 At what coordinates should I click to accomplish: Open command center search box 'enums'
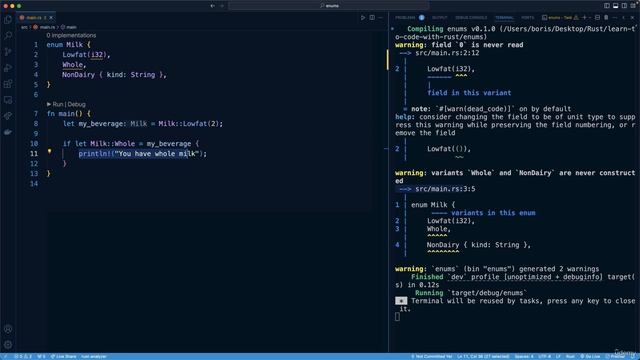[329, 6]
